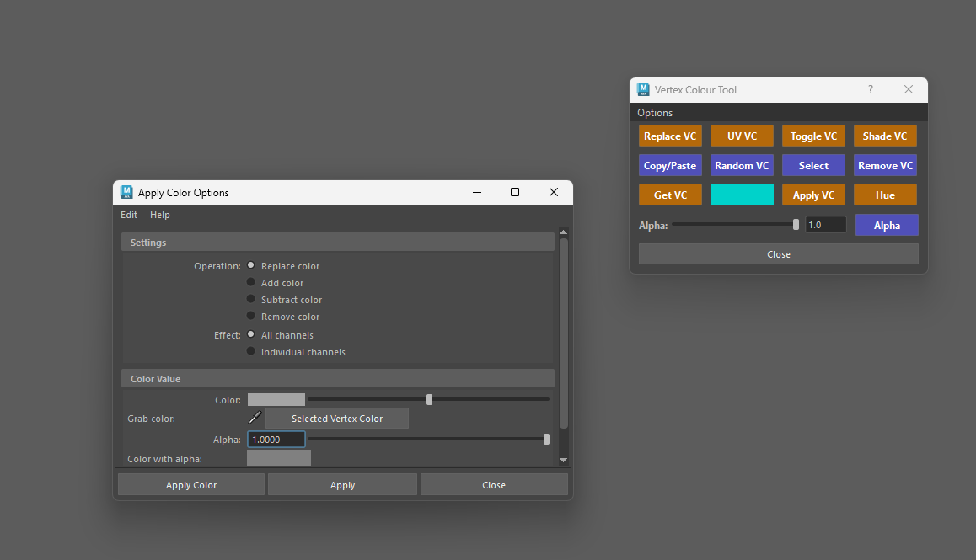Collapse the Settings section header

click(x=338, y=242)
